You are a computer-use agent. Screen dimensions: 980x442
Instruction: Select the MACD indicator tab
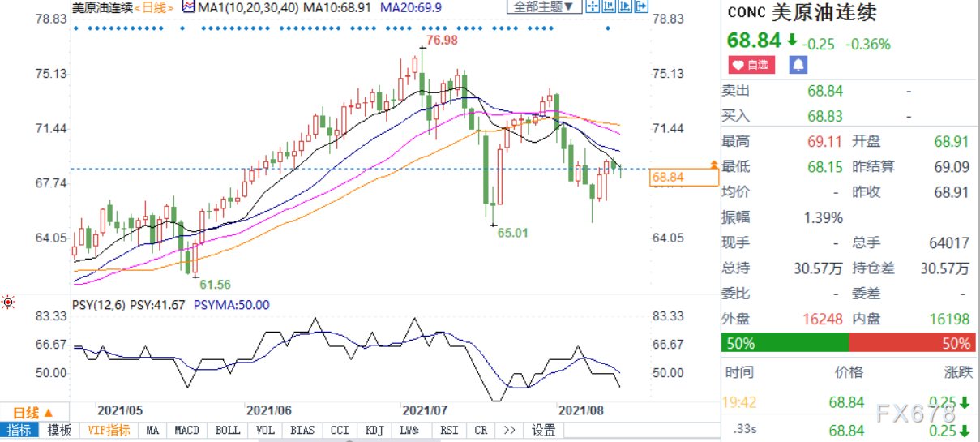tap(188, 430)
